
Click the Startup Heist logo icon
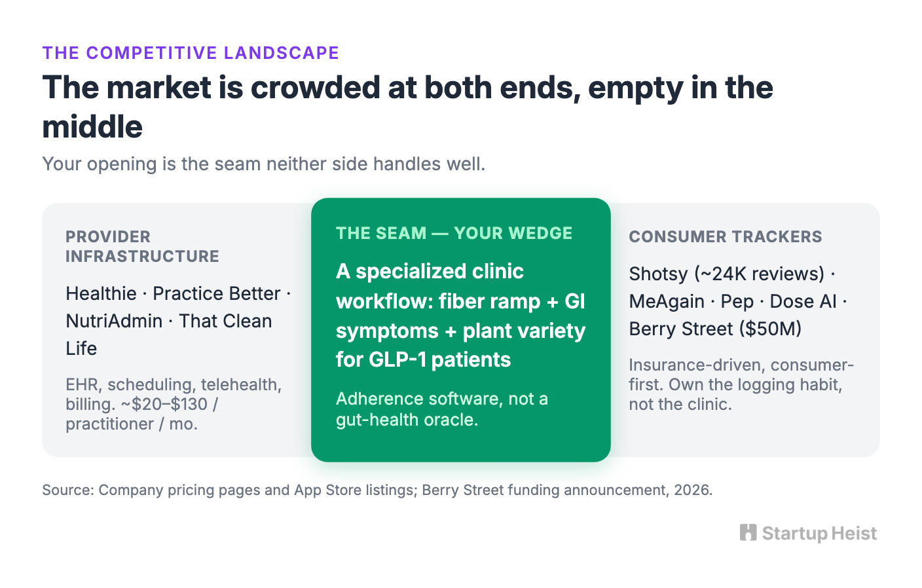748,532
